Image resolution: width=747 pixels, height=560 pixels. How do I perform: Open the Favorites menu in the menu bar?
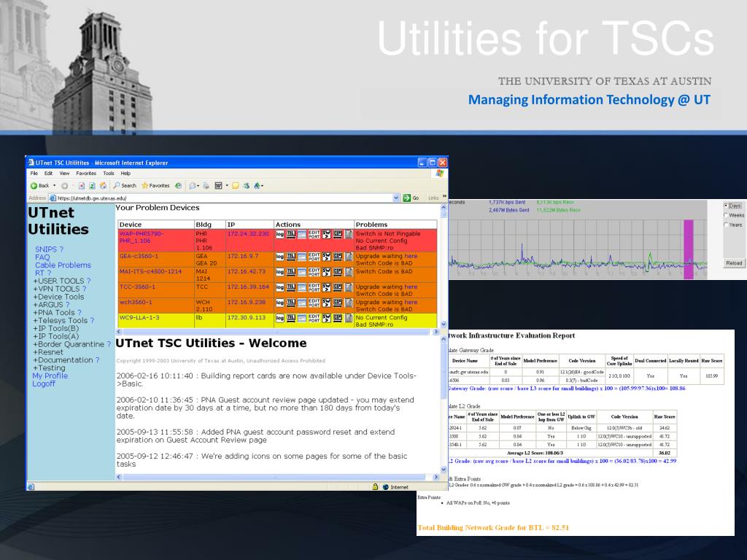click(86, 174)
